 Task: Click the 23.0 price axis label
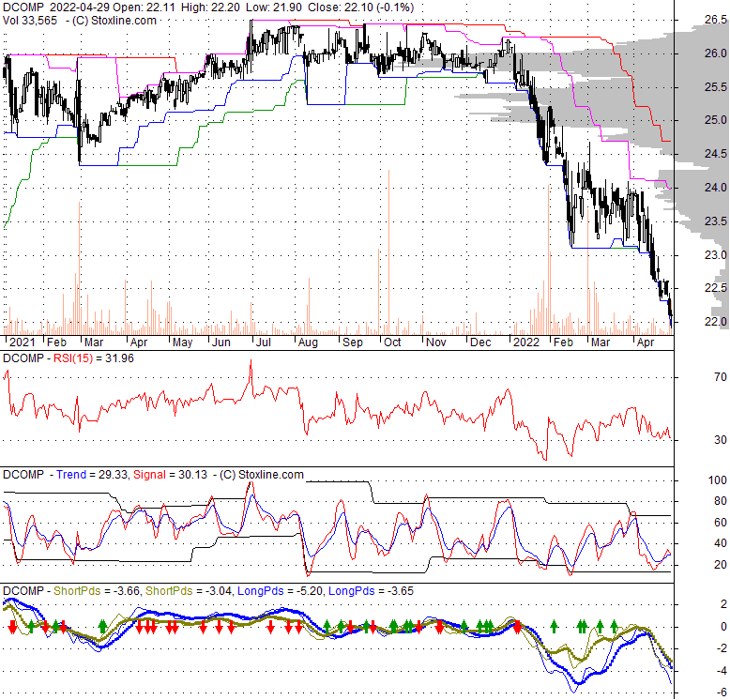click(716, 255)
